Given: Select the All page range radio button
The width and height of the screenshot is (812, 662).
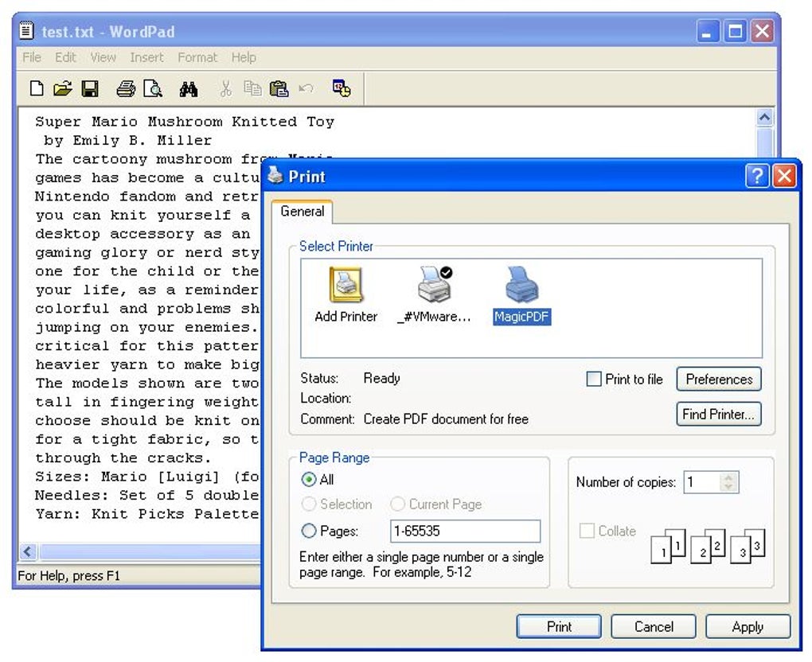Looking at the screenshot, I should [x=309, y=479].
